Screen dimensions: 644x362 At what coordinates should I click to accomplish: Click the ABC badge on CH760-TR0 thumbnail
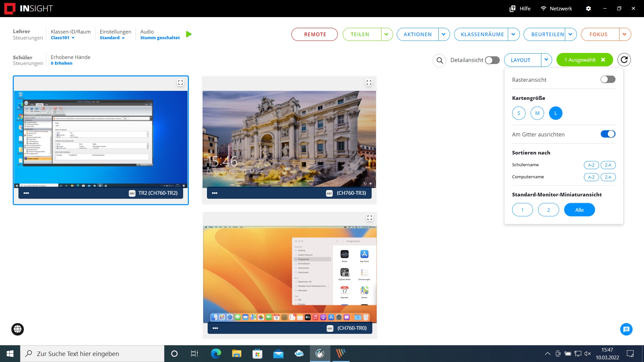point(330,328)
